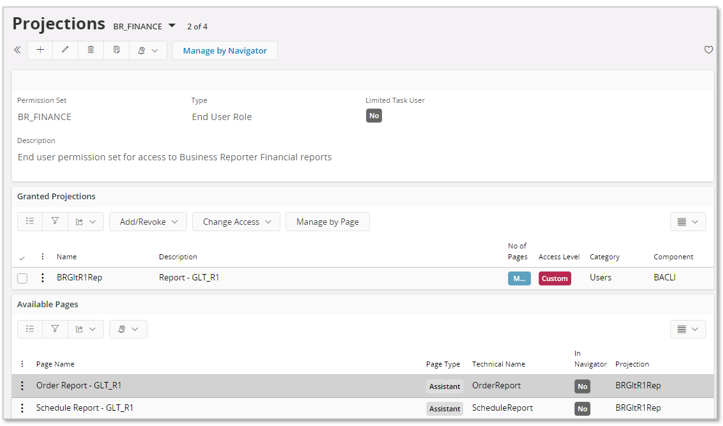Click Manage by Page button

327,222
